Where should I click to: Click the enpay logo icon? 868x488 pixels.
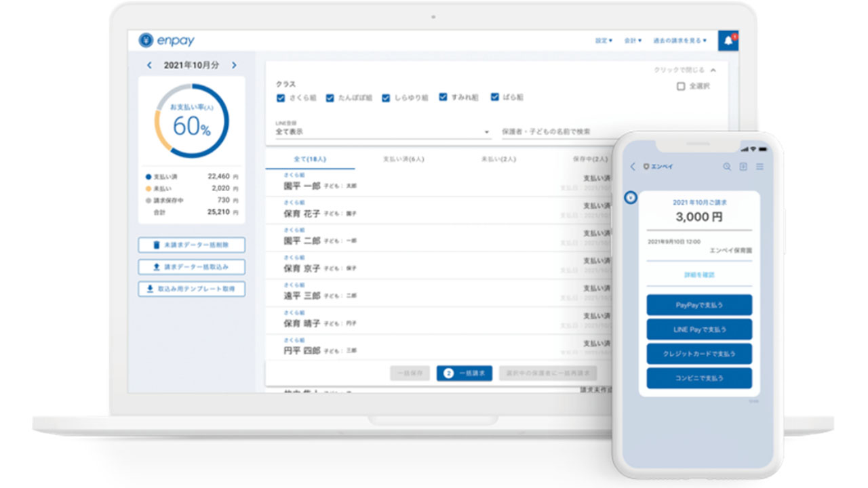(146, 41)
